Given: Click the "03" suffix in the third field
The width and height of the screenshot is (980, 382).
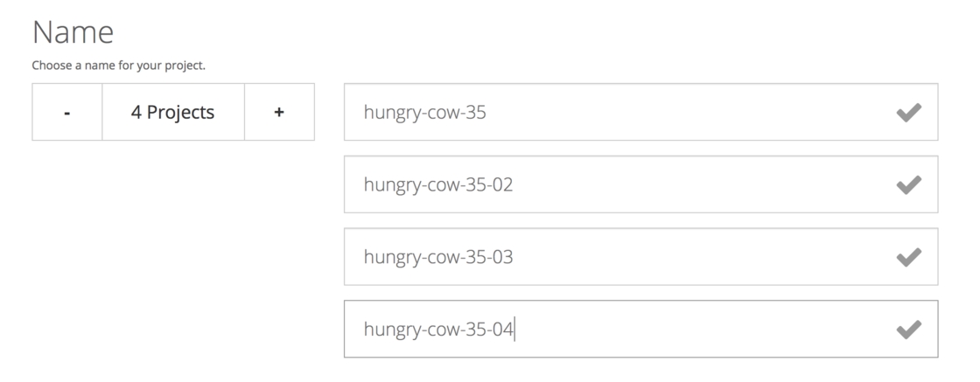Looking at the screenshot, I should point(501,257).
